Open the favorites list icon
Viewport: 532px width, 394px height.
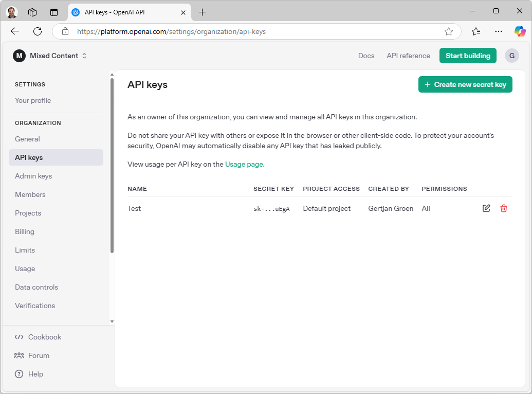click(475, 31)
